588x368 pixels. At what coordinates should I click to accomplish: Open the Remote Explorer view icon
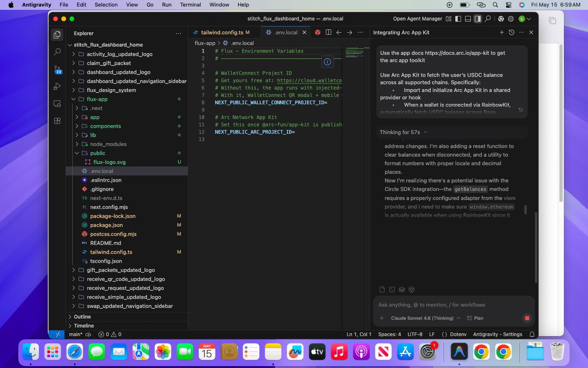pyautogui.click(x=57, y=104)
